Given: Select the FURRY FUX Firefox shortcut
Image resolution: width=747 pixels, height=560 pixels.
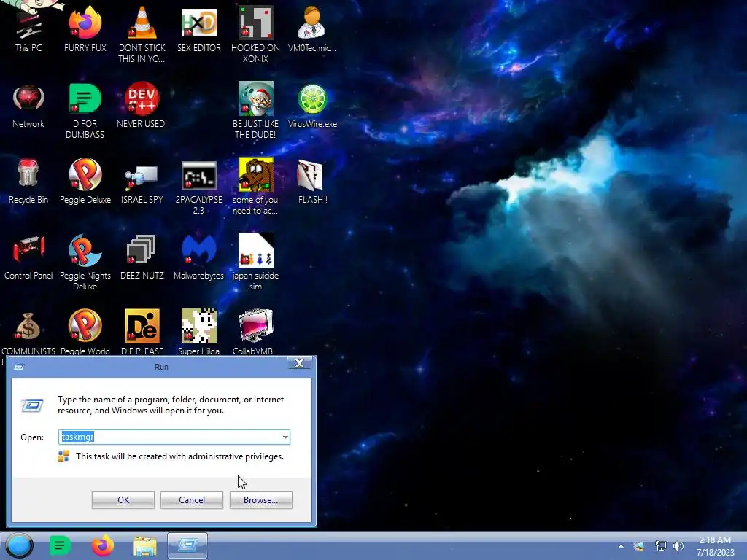Looking at the screenshot, I should pyautogui.click(x=85, y=28).
